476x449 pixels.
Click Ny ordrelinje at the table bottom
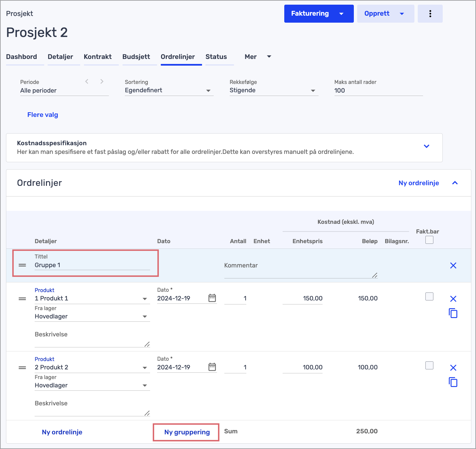coord(62,432)
